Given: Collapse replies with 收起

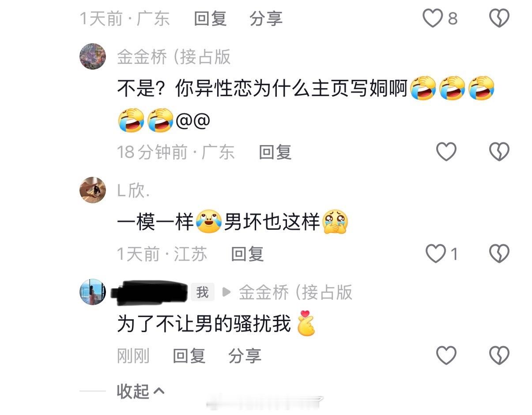Looking at the screenshot, I should pyautogui.click(x=140, y=391).
